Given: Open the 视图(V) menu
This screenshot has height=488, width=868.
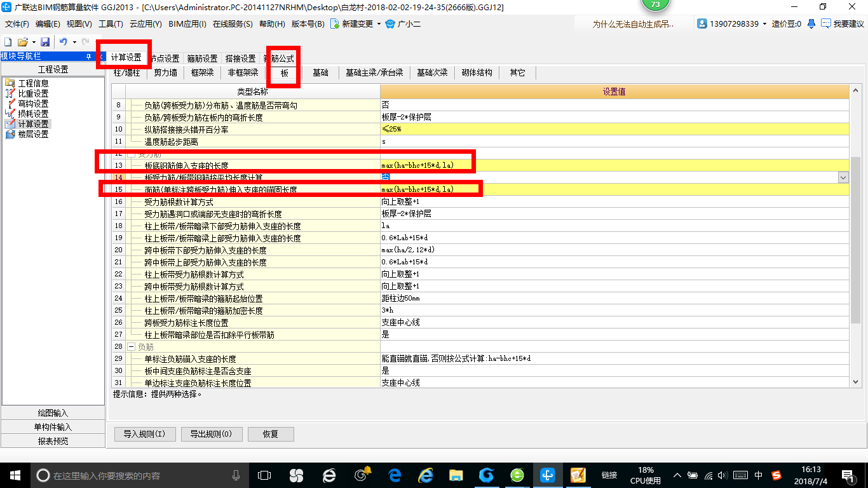Looking at the screenshot, I should tap(79, 24).
